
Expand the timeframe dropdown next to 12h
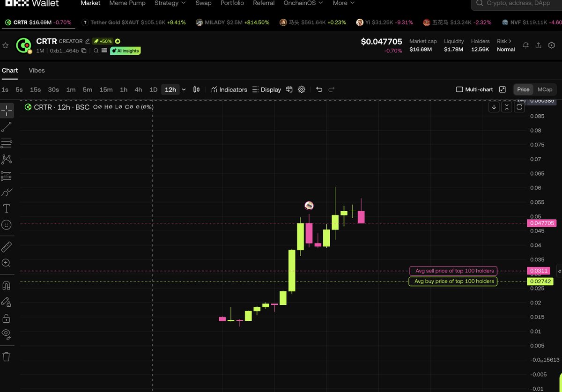point(184,89)
